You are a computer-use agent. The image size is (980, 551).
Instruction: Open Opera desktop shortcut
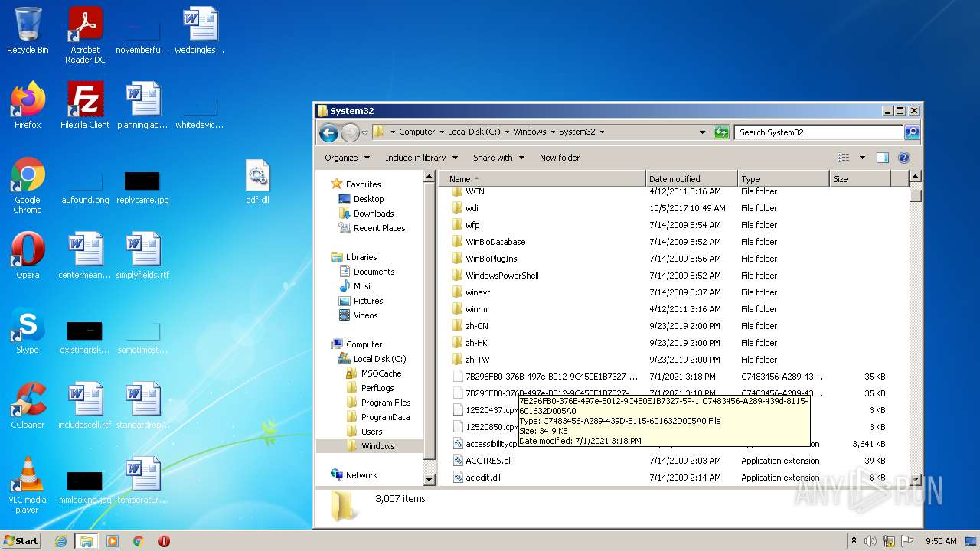click(28, 255)
